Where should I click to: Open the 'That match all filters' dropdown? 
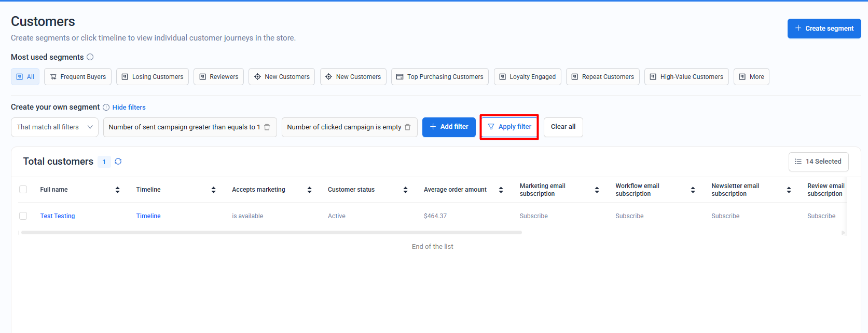click(54, 127)
